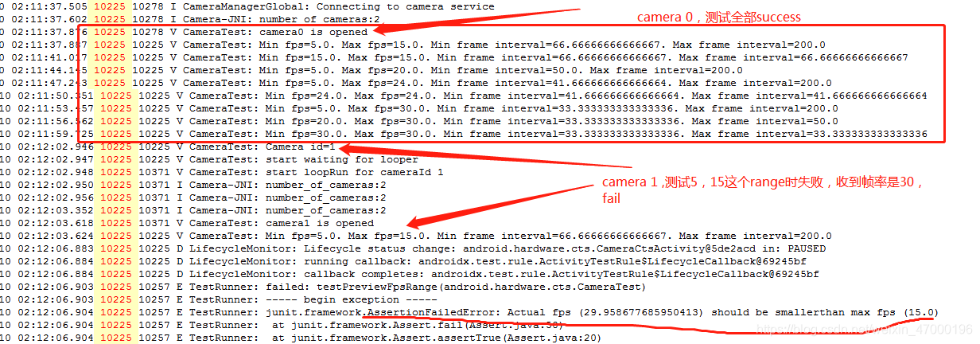
Task: Select log line with Min fps=30.0 Max fps=30.0
Action: pyautogui.click(x=464, y=134)
